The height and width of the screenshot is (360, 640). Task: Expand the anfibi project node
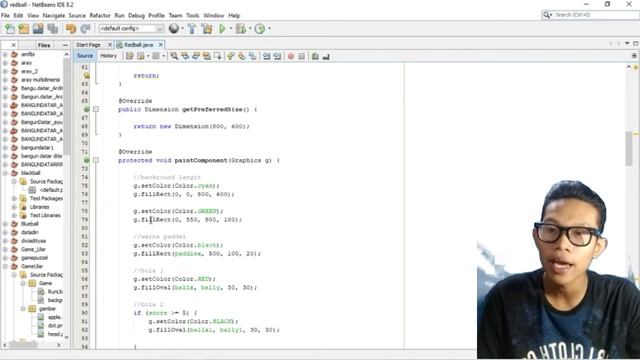pyautogui.click(x=5, y=54)
